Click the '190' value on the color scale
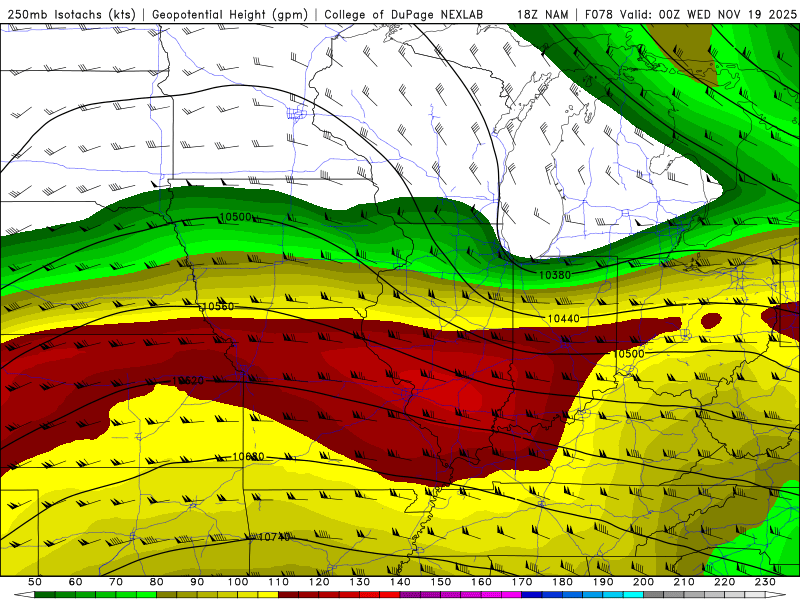Image resolution: width=800 pixels, height=600 pixels. [x=603, y=582]
